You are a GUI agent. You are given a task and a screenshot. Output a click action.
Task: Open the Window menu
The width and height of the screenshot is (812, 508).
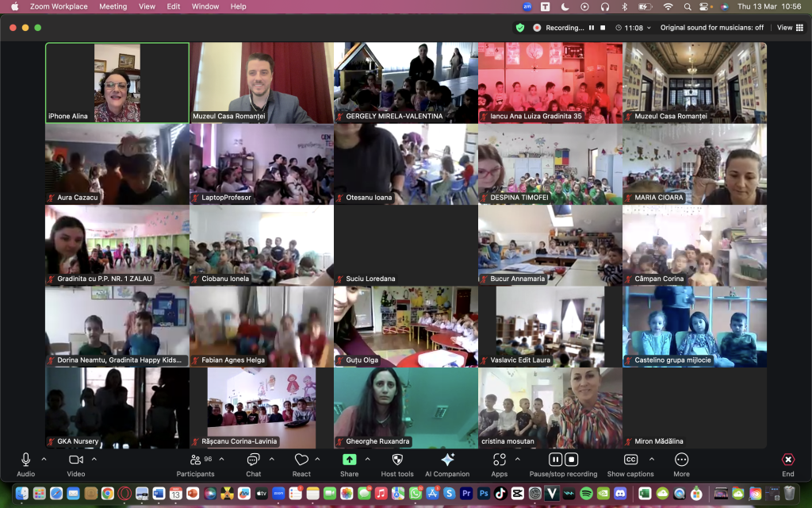(205, 6)
